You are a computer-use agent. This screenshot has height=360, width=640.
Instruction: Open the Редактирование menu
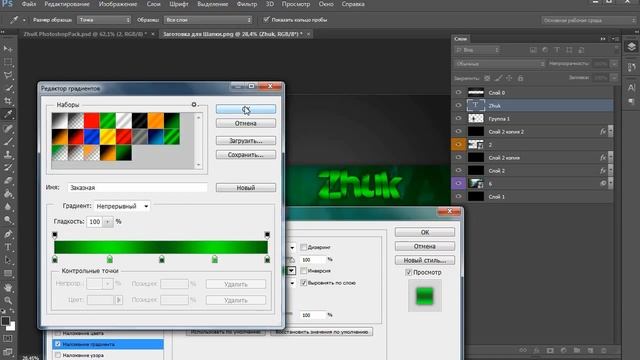(x=67, y=4)
